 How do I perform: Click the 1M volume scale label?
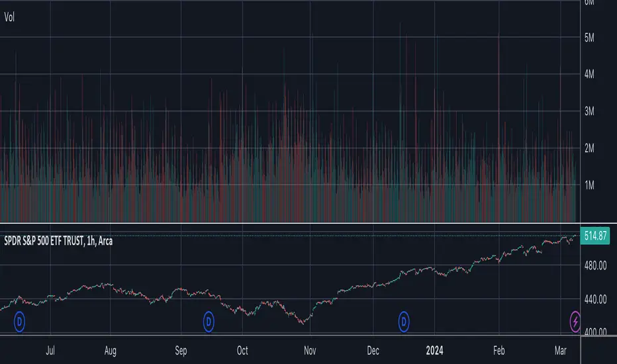click(x=589, y=185)
